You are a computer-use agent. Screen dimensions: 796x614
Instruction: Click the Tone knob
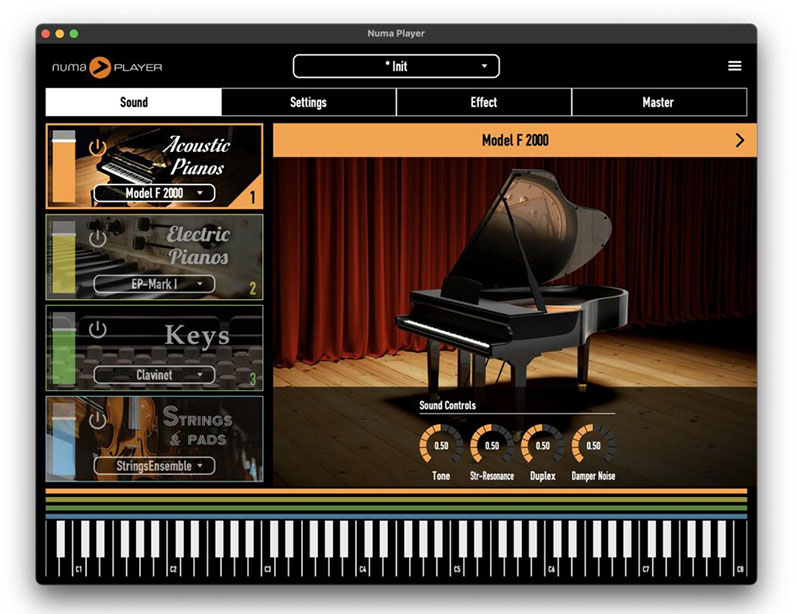click(441, 445)
